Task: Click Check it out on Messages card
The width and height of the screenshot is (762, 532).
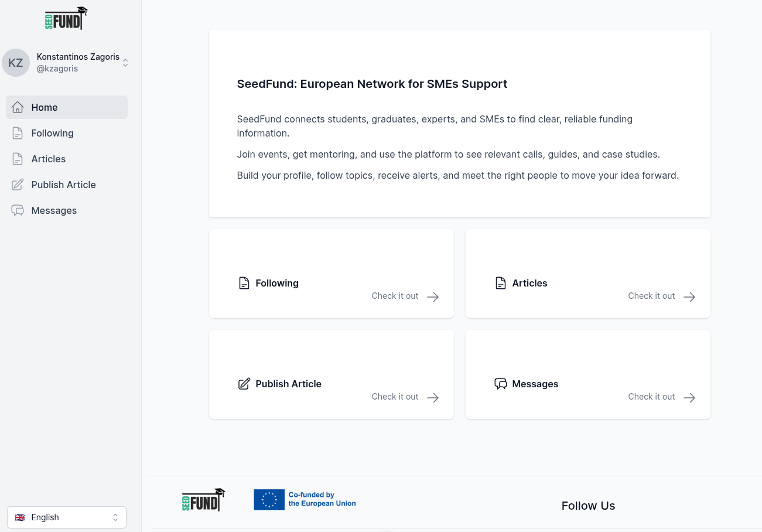Action: click(651, 397)
